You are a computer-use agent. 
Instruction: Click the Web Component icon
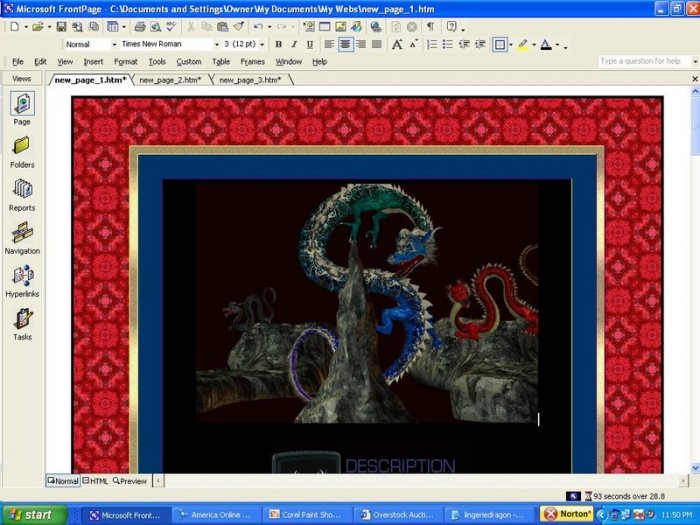[308, 27]
